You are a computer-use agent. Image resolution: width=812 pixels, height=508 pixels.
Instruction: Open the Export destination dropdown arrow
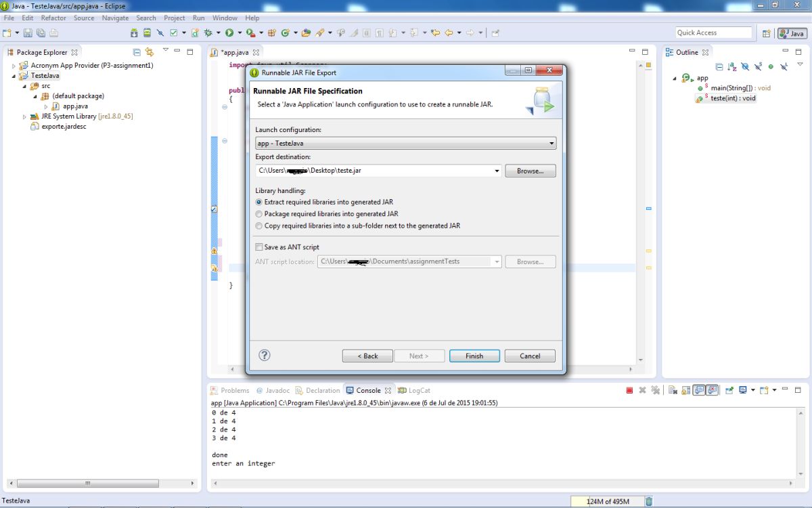[497, 171]
